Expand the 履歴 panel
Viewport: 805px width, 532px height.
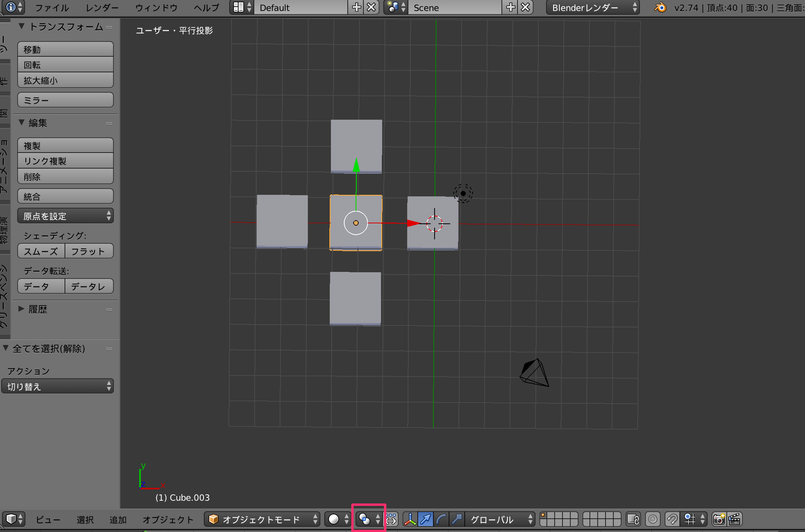[x=22, y=309]
